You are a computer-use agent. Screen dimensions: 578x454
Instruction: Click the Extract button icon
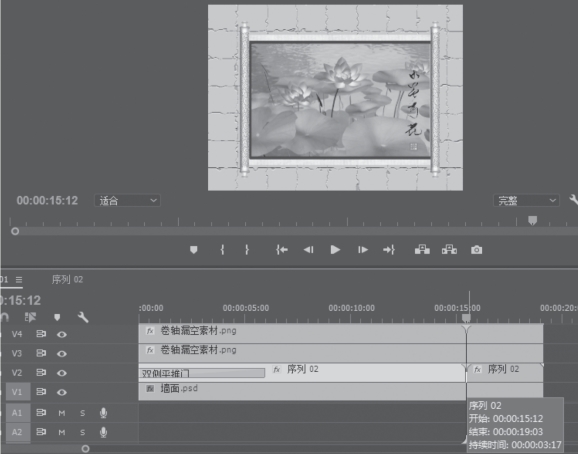449,250
